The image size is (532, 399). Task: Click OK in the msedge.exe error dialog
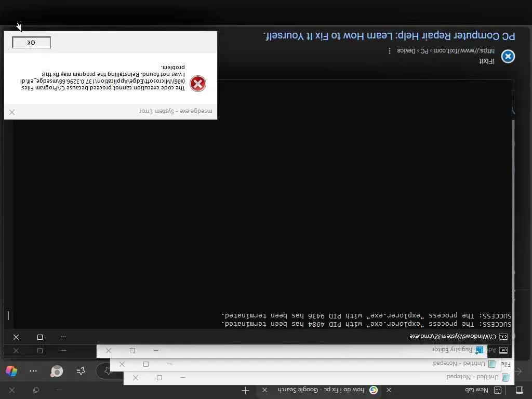pyautogui.click(x=31, y=43)
